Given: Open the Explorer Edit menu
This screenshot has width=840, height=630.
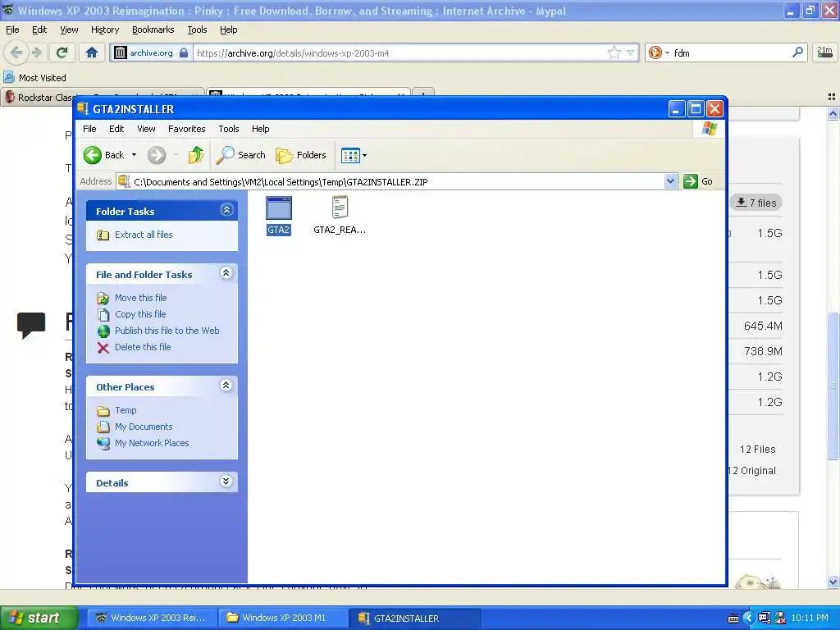Looking at the screenshot, I should point(116,129).
